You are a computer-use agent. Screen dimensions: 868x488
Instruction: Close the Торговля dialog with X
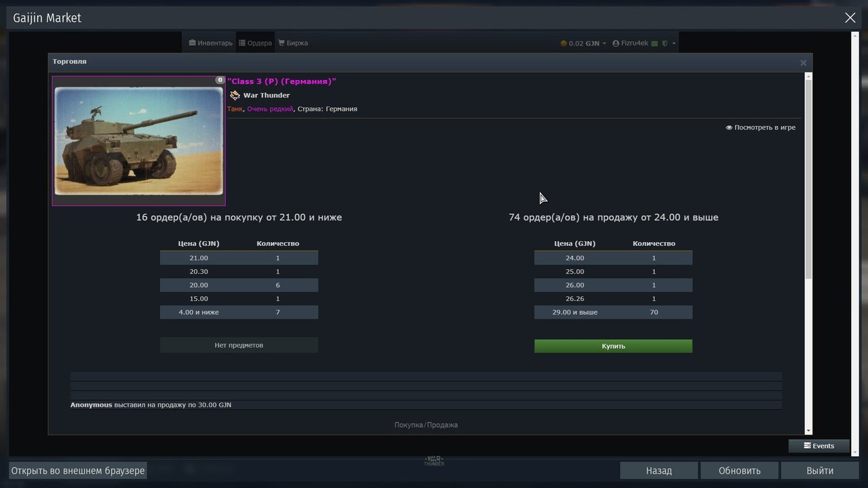[803, 62]
